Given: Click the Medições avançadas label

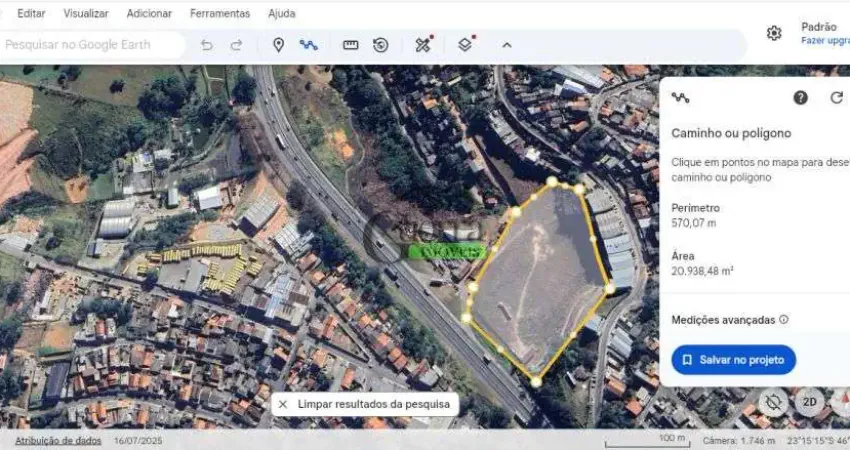Looking at the screenshot, I should [x=723, y=320].
